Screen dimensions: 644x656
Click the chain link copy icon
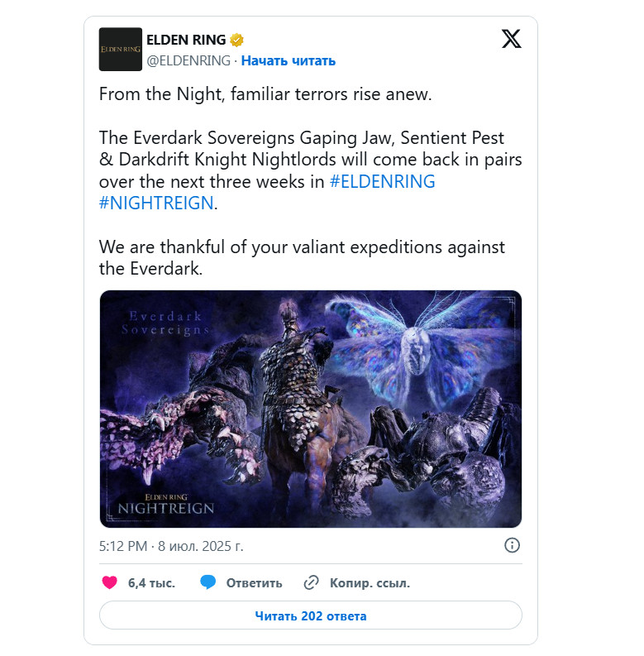tap(311, 582)
